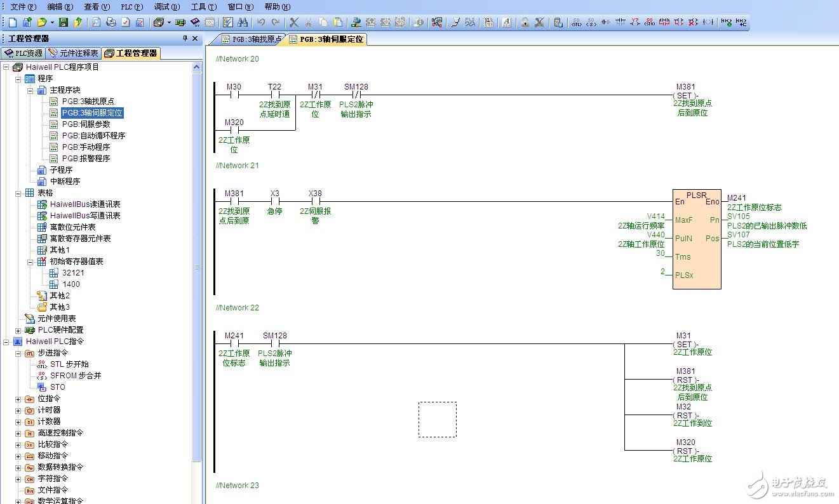
Task: Open 离散寄存器元件表 in the tree
Action: point(80,239)
